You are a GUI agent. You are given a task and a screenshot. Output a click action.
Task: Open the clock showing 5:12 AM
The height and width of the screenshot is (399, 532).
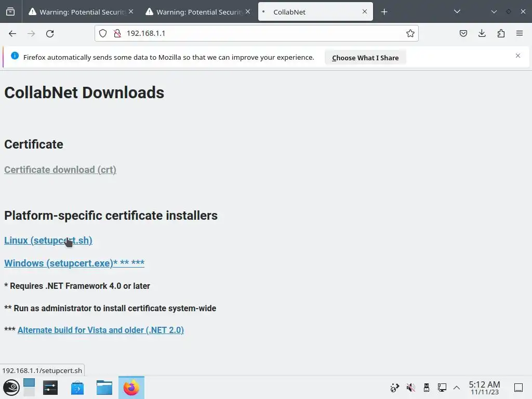point(485,388)
